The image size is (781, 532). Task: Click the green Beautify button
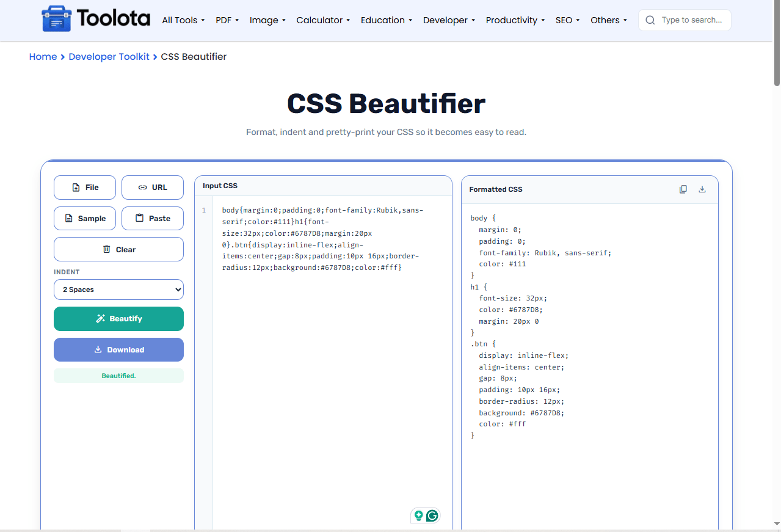tap(118, 319)
